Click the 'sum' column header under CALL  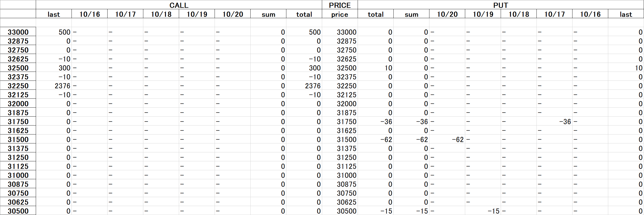tap(268, 14)
